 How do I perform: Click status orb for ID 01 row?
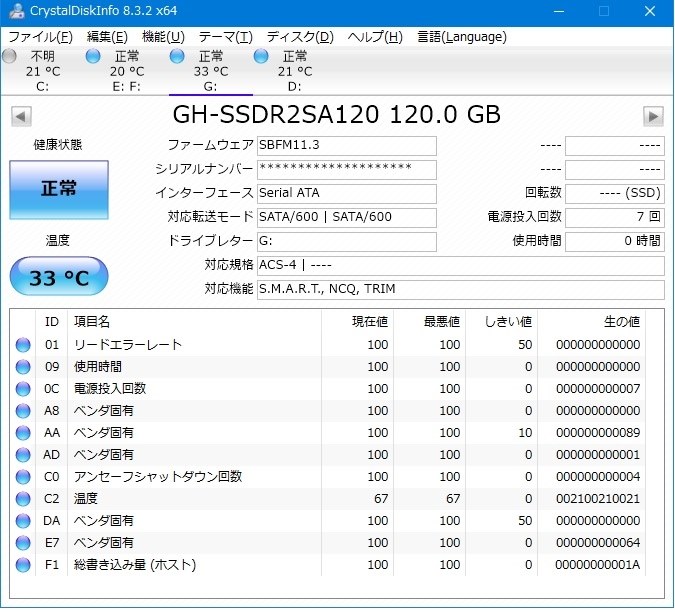pyautogui.click(x=23, y=345)
